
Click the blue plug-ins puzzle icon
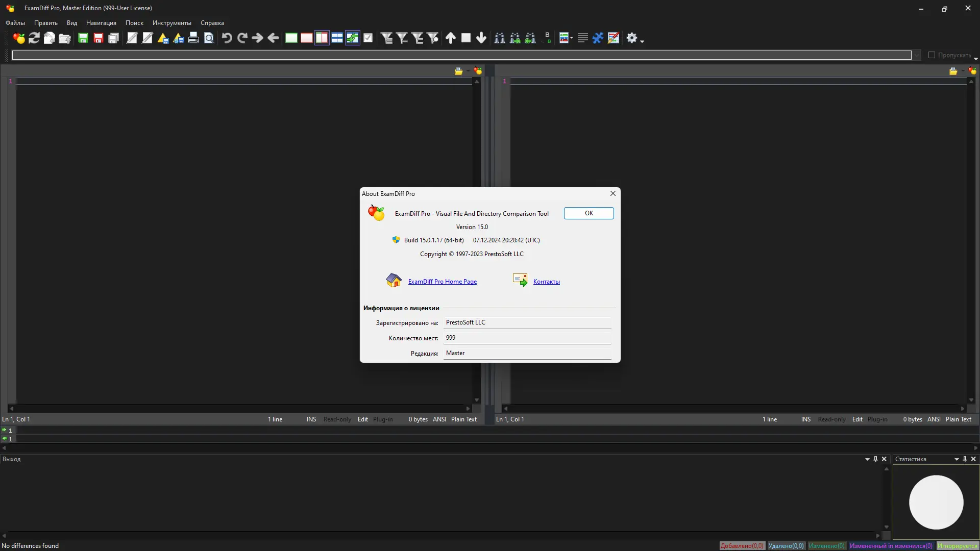[598, 38]
